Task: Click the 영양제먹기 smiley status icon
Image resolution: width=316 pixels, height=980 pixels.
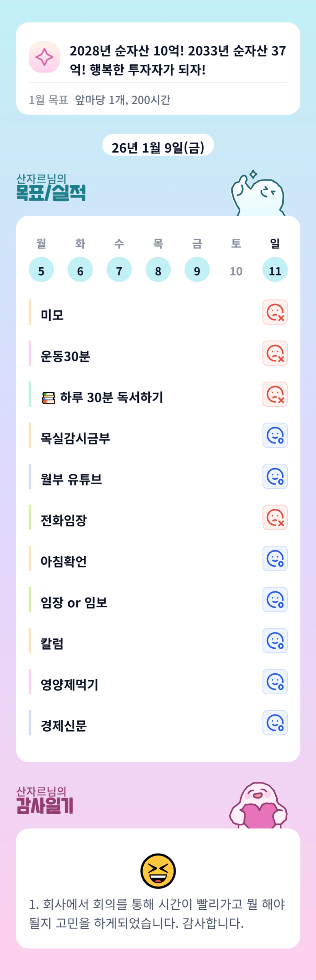Action: pyautogui.click(x=275, y=682)
